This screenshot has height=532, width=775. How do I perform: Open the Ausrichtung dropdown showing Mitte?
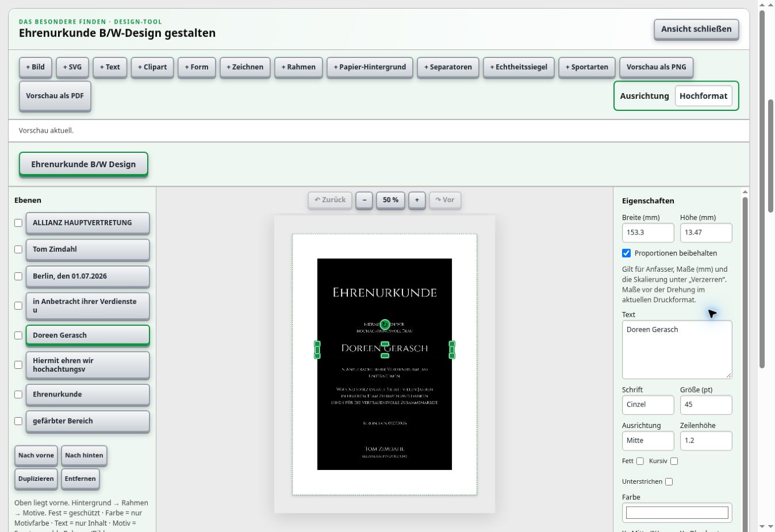[x=648, y=441]
